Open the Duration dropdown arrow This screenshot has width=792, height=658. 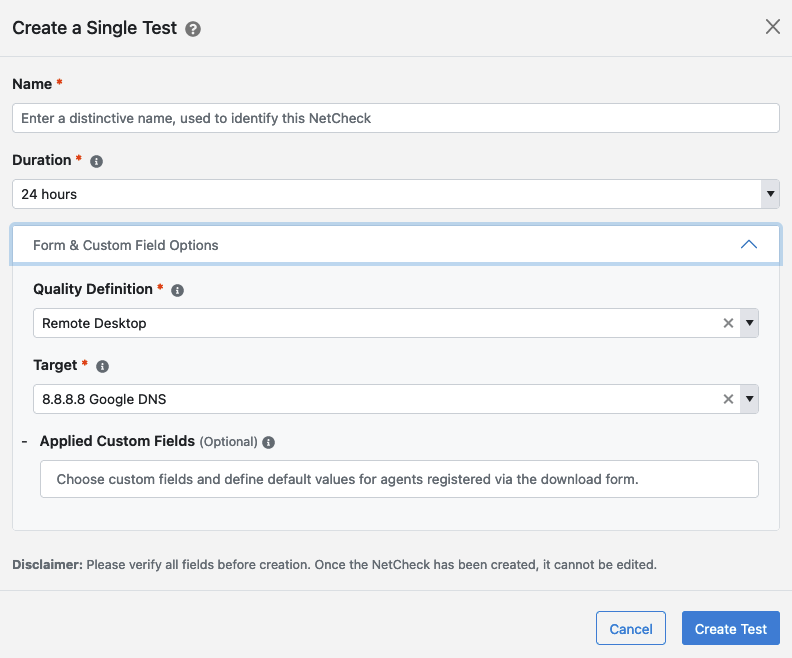(770, 194)
